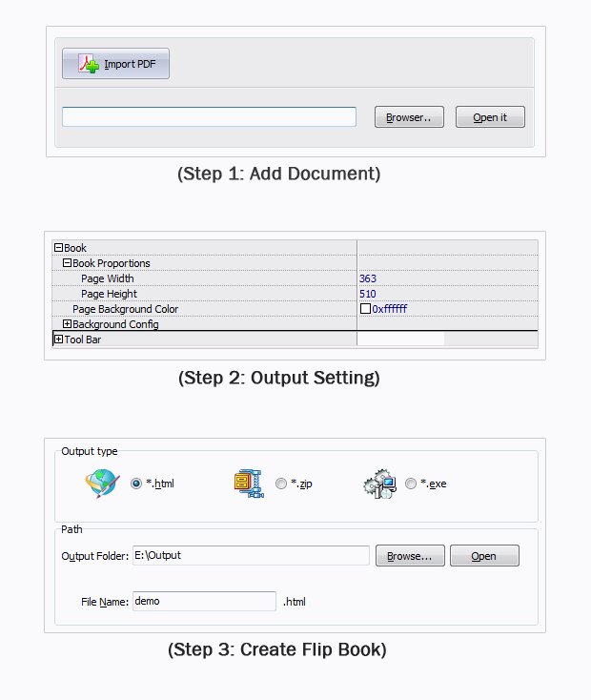Click the Book Proportions label

pyautogui.click(x=112, y=263)
